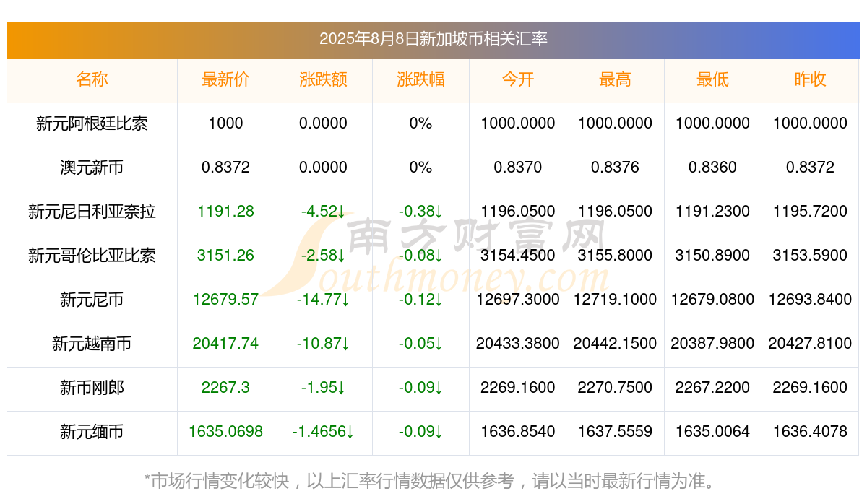This screenshot has width=867, height=504.
Task: Click lowest value 2267.2200
Action: (x=712, y=388)
